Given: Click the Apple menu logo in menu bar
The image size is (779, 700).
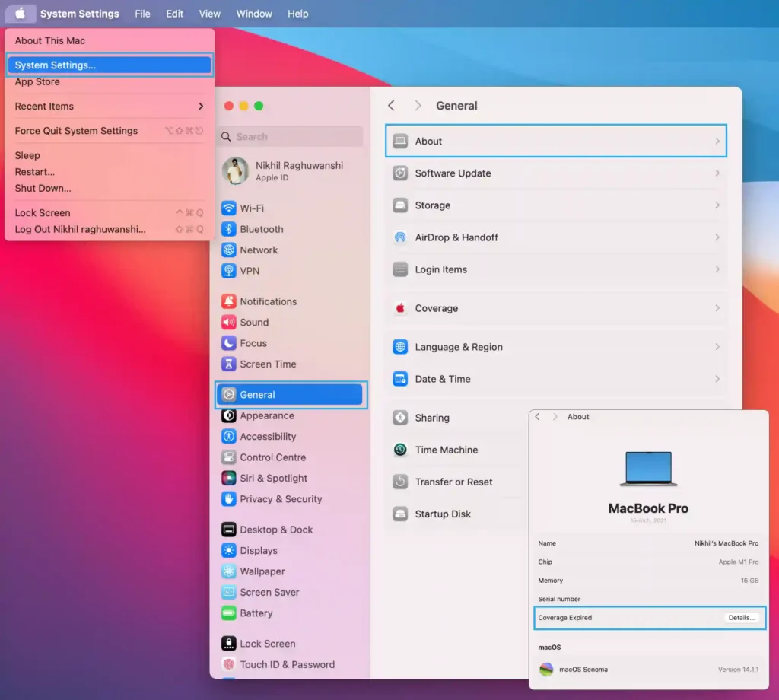Looking at the screenshot, I should pyautogui.click(x=20, y=14).
